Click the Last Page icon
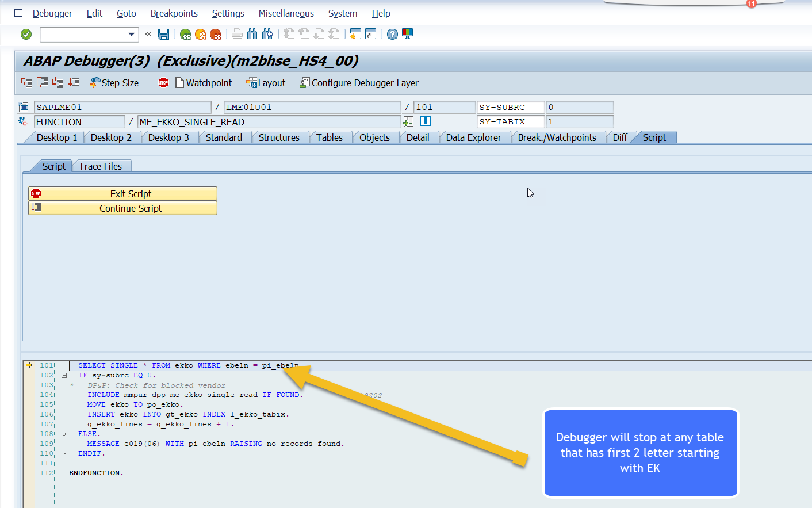This screenshot has width=812, height=508. pos(334,35)
